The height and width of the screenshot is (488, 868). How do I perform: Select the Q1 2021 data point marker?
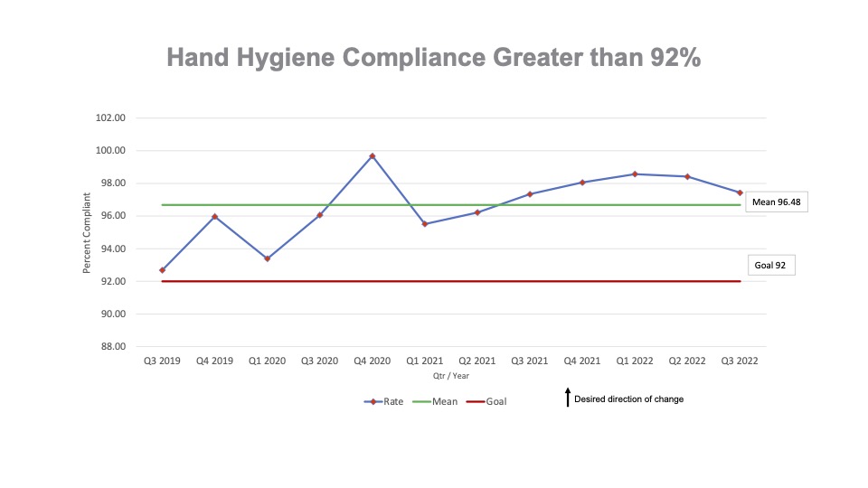[x=425, y=224]
